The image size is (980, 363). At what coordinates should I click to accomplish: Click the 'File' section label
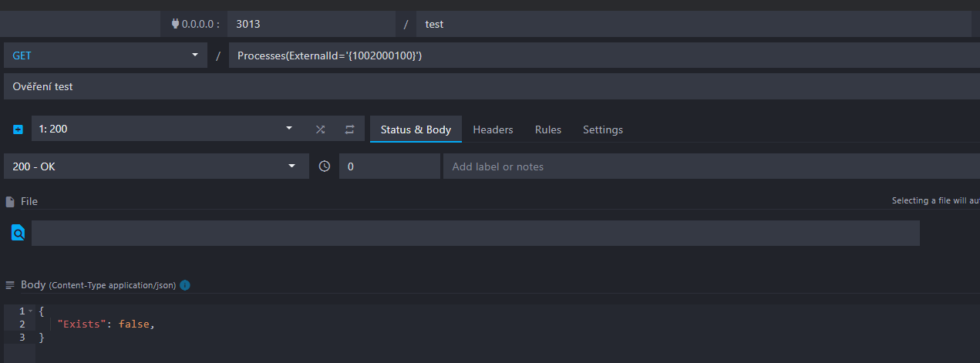[x=29, y=201]
